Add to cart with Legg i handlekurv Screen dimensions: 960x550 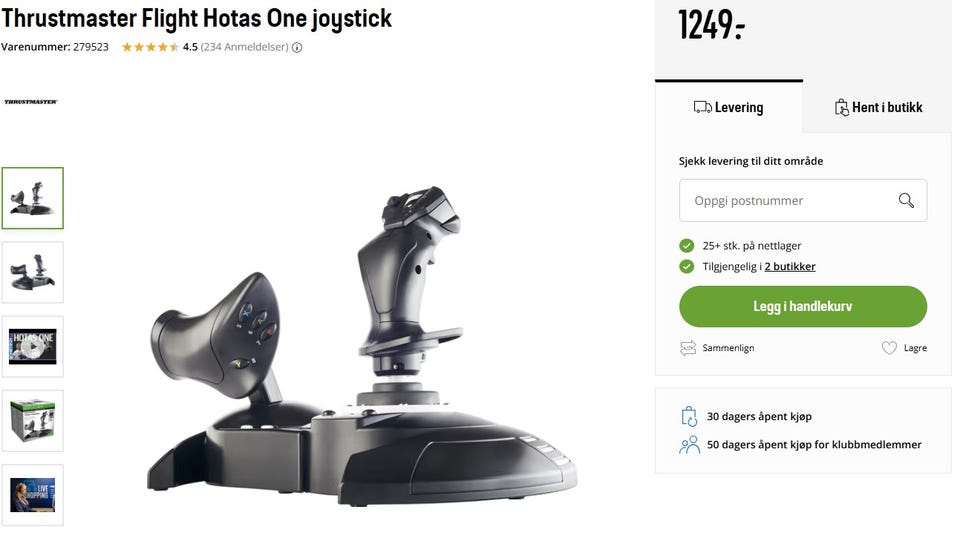(x=803, y=306)
